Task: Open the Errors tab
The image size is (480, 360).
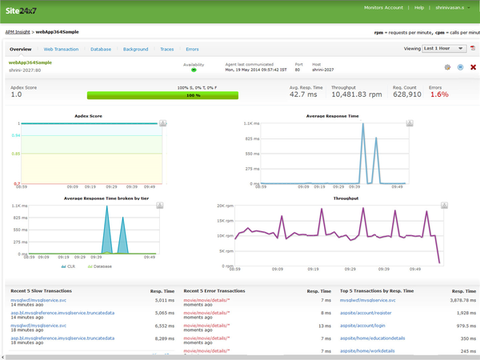Action: tap(192, 49)
